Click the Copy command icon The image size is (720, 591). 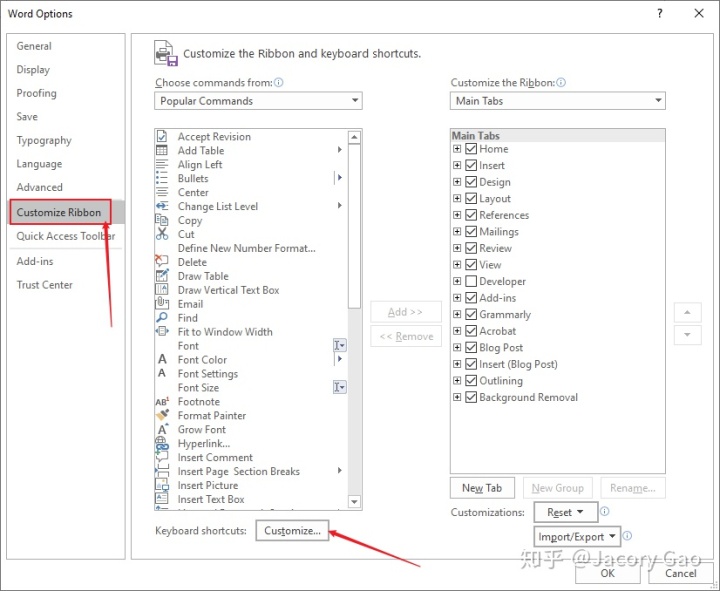[162, 220]
